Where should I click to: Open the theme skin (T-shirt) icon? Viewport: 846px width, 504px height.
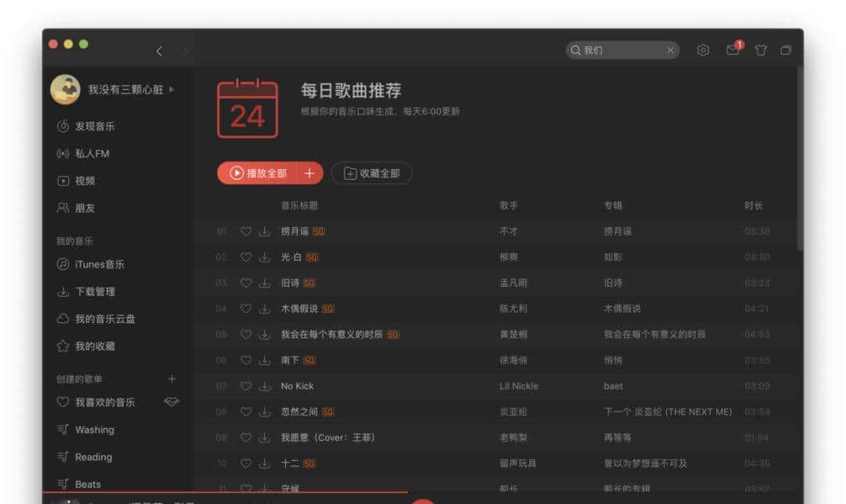point(761,49)
